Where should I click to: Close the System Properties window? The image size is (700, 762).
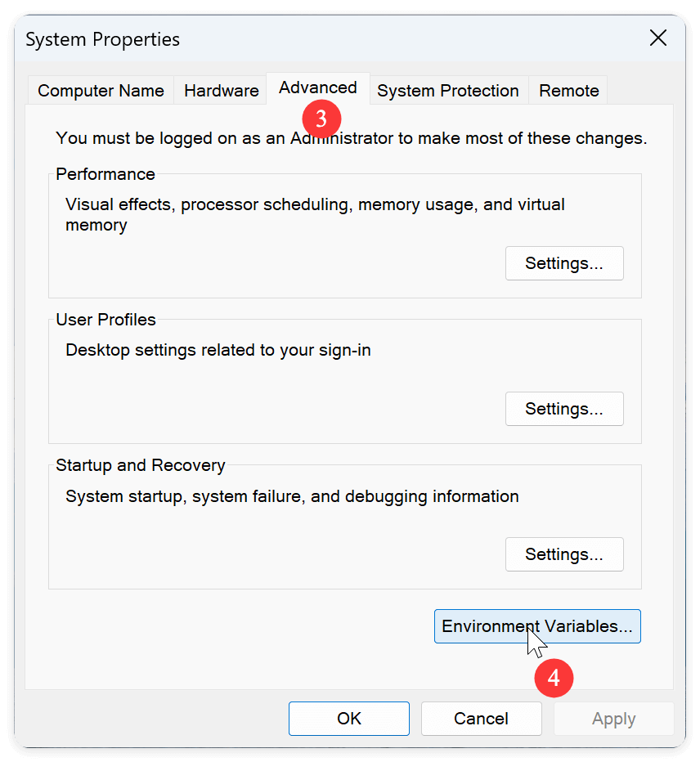tap(658, 38)
